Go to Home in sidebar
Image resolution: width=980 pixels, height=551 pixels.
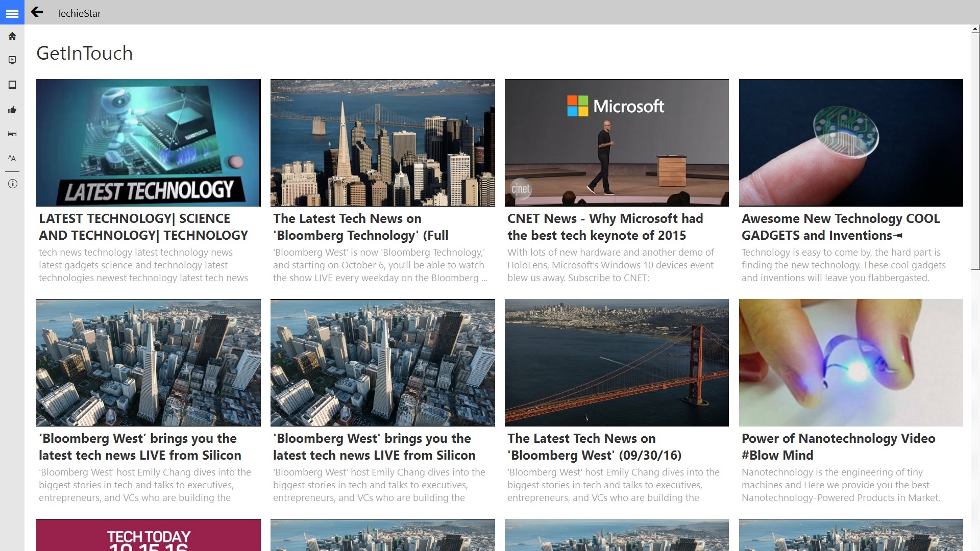12,36
